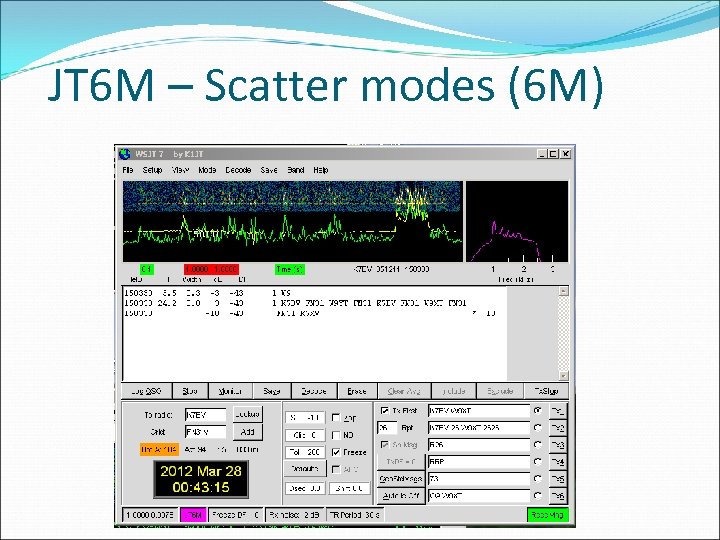
Task: Click the Erase button
Action: click(x=357, y=391)
